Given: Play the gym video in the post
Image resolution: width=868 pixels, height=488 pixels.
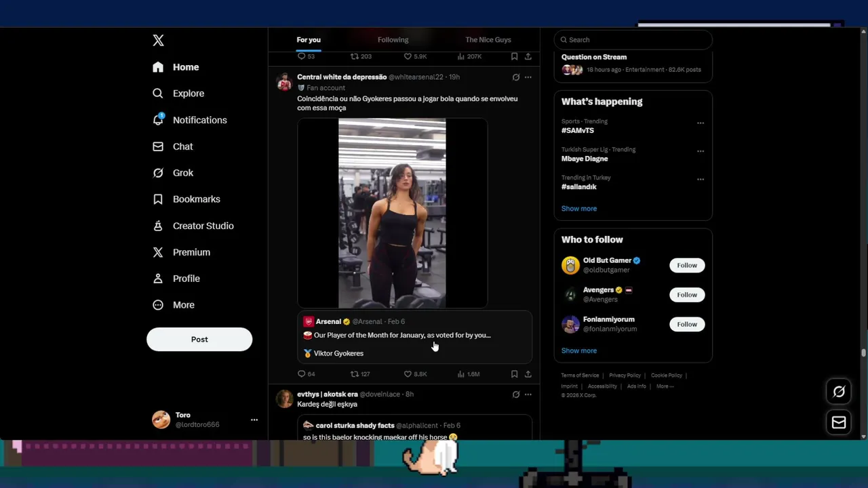Looking at the screenshot, I should [x=392, y=213].
